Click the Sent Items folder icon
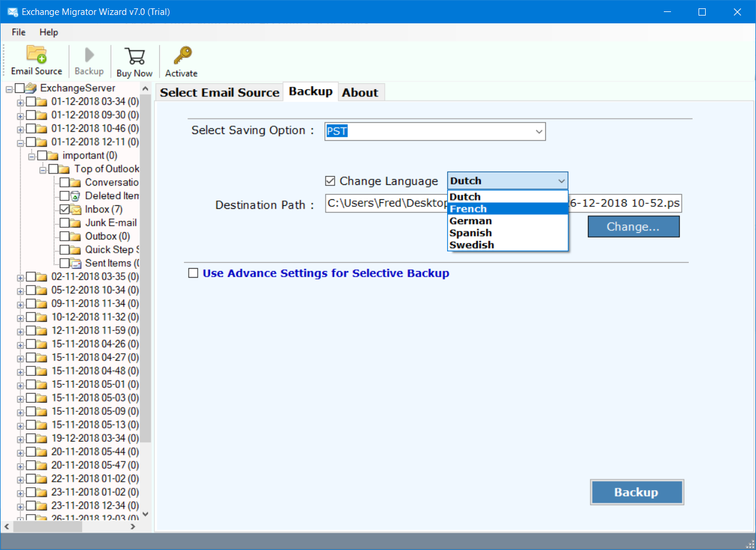 coord(75,263)
